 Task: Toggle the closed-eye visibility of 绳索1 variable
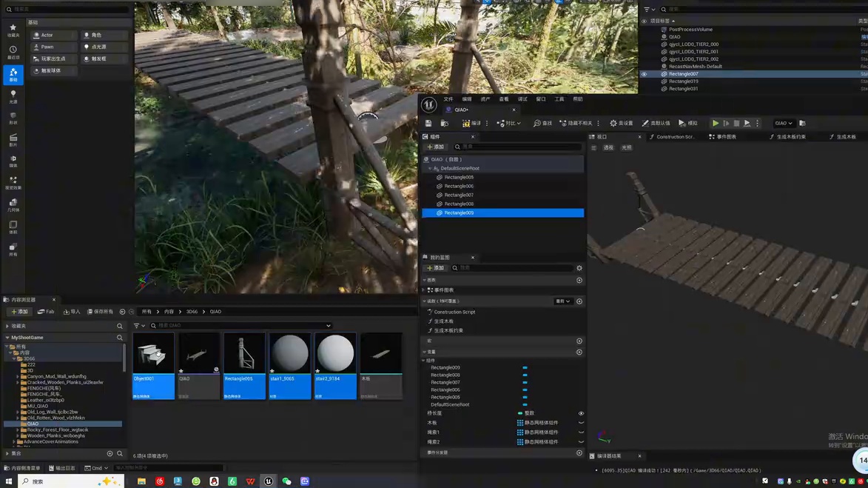[x=581, y=432]
